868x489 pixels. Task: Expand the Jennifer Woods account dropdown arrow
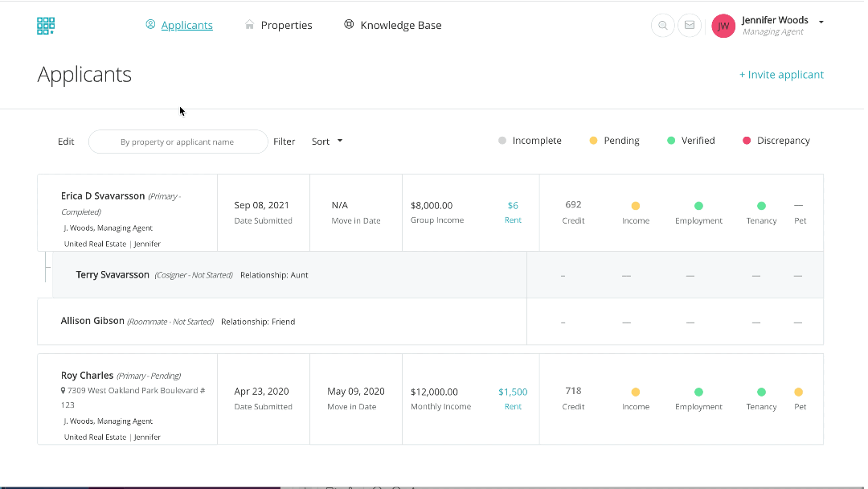[821, 23]
